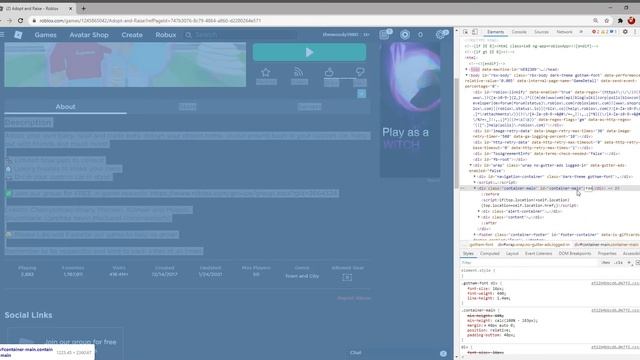Screen dimensions: 640x360
Task: Click the Play as a Witch ad
Action: [x=410, y=110]
